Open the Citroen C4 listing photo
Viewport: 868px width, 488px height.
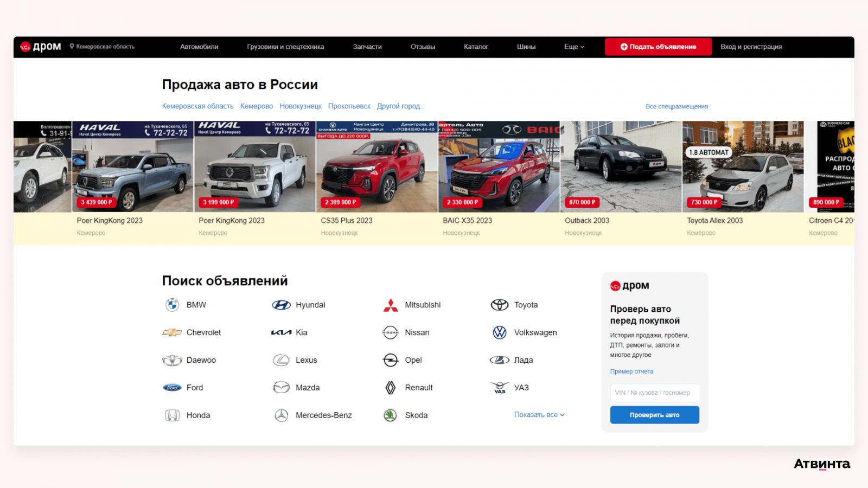click(829, 166)
